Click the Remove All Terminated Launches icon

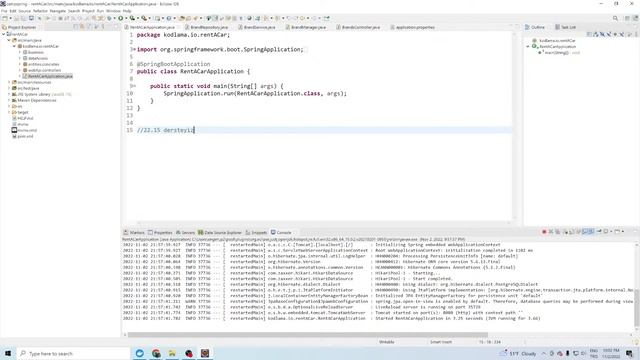pos(558,231)
